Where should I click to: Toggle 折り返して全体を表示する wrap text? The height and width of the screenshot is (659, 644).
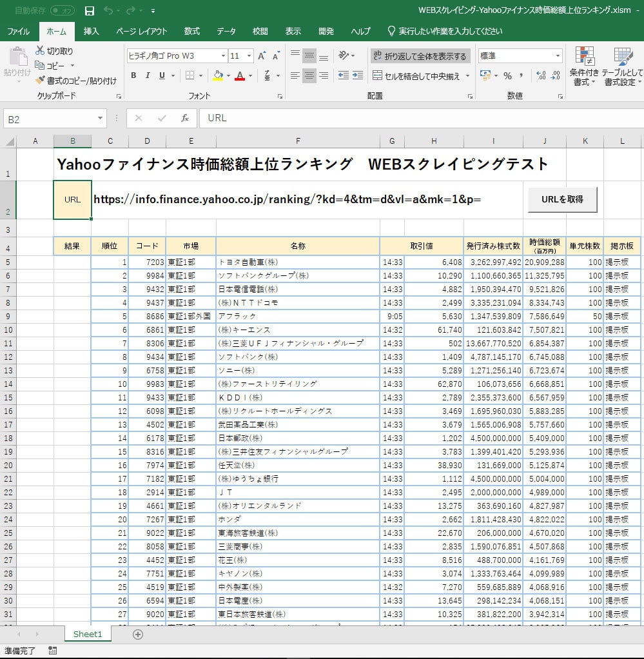tap(420, 56)
